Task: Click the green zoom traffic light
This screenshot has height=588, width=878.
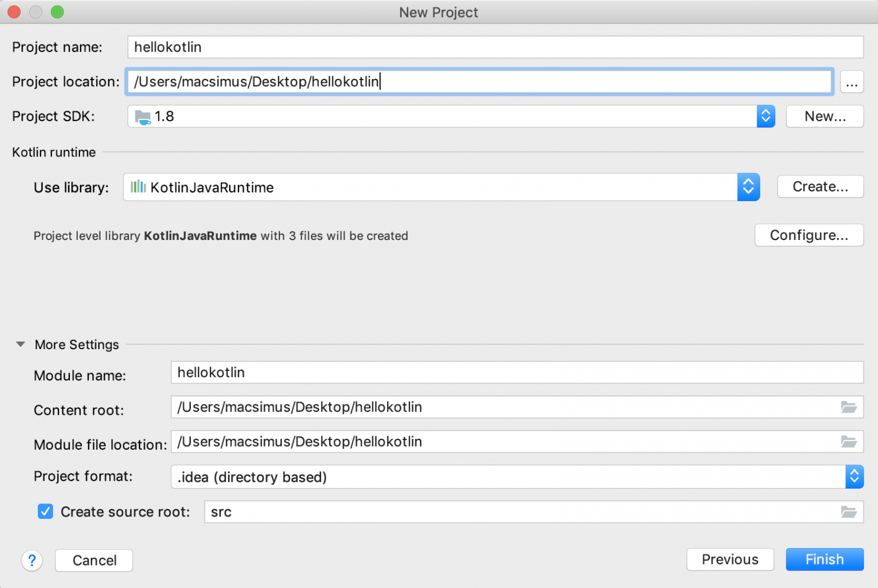Action: pyautogui.click(x=57, y=11)
